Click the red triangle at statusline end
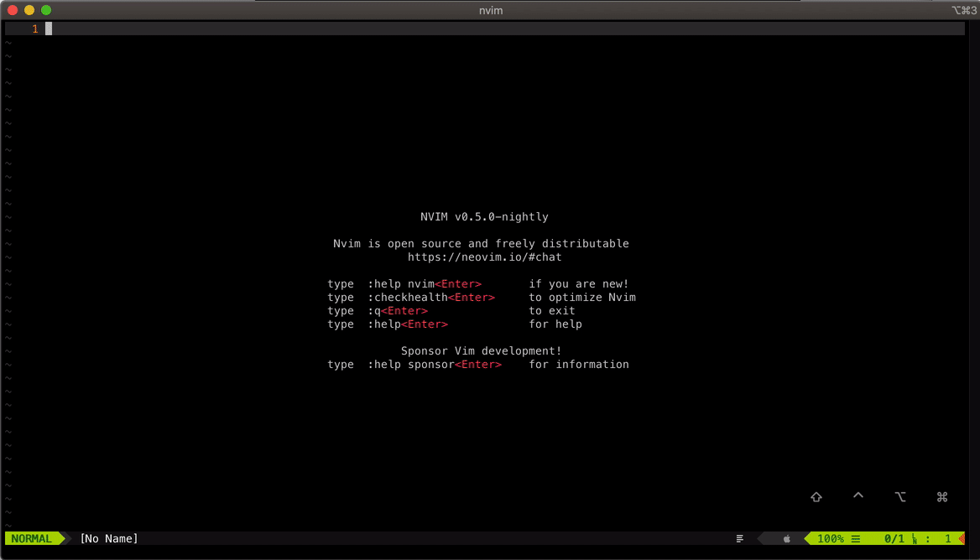The width and height of the screenshot is (980, 560). click(962, 539)
